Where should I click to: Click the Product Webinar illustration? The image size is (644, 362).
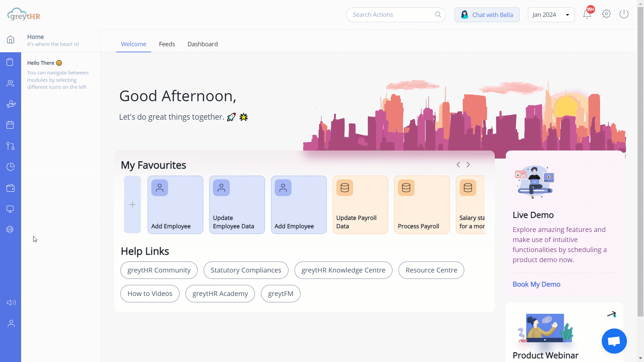(546, 328)
